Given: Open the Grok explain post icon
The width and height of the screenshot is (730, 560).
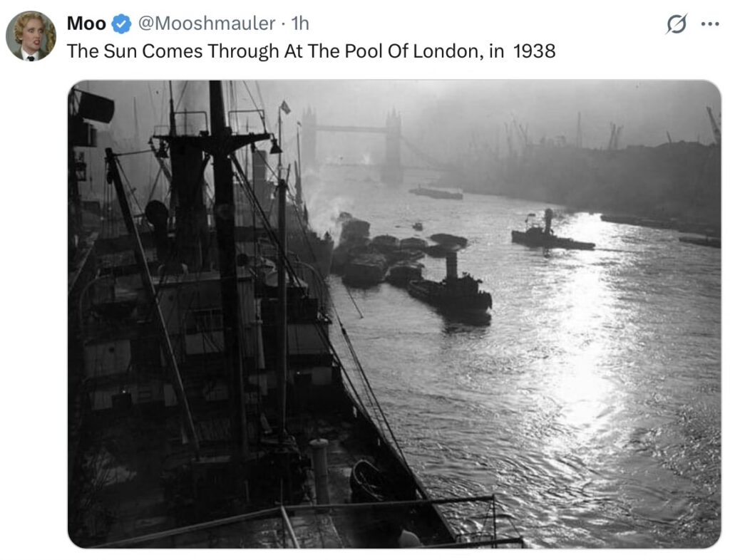Looking at the screenshot, I should 676,24.
